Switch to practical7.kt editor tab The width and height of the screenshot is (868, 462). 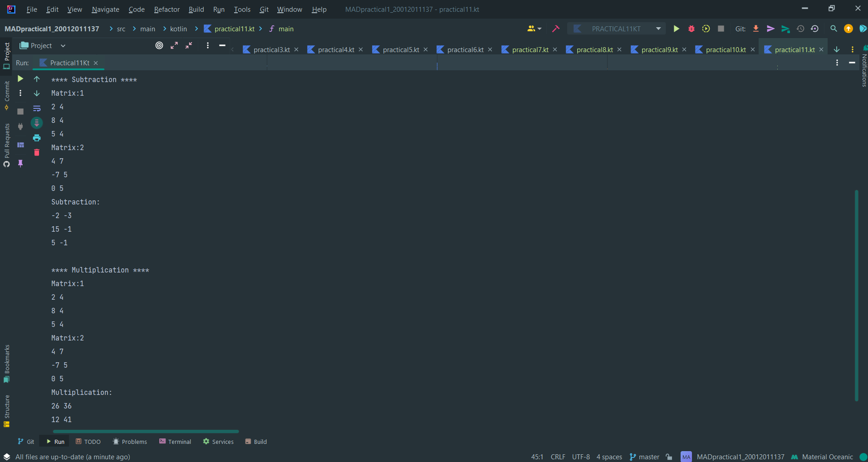click(x=530, y=49)
